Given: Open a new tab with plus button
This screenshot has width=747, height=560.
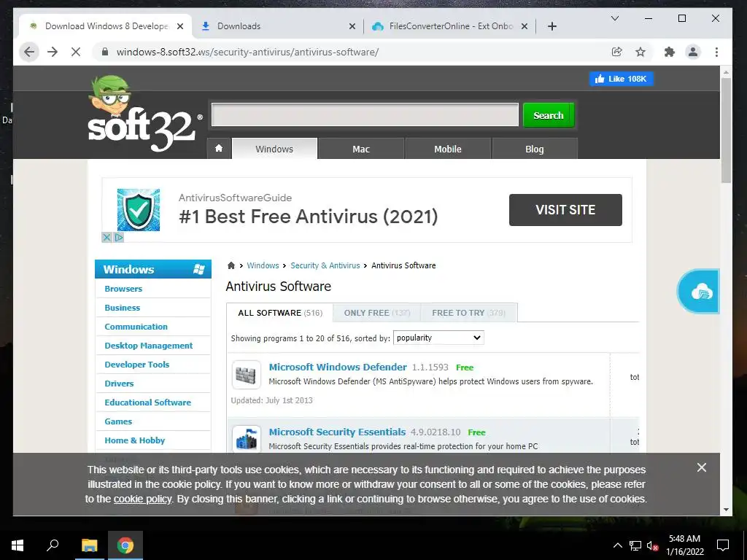Looking at the screenshot, I should point(552,26).
